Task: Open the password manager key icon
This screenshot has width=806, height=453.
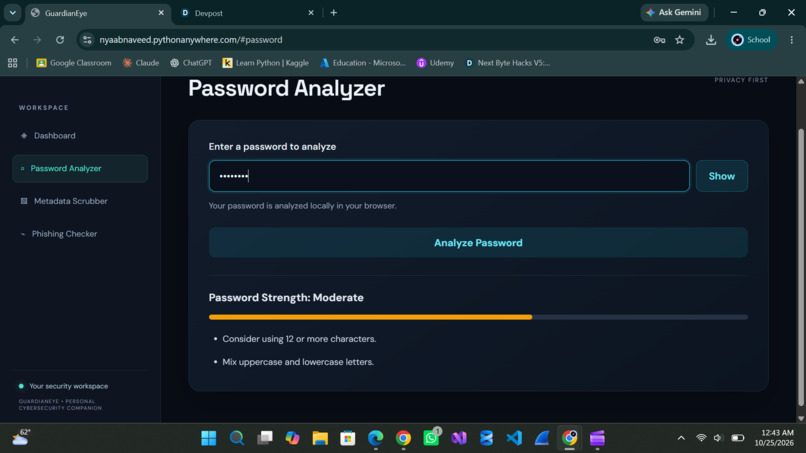Action: 659,40
